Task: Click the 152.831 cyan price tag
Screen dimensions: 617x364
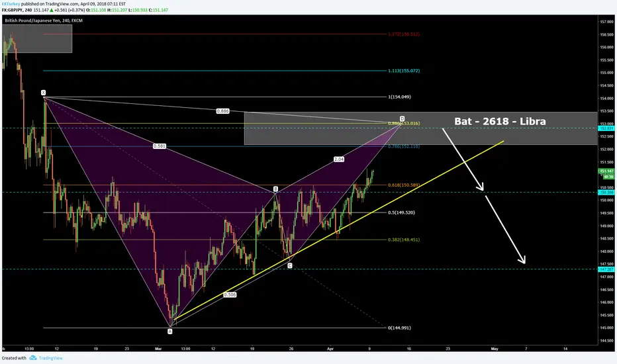Action: (606, 128)
